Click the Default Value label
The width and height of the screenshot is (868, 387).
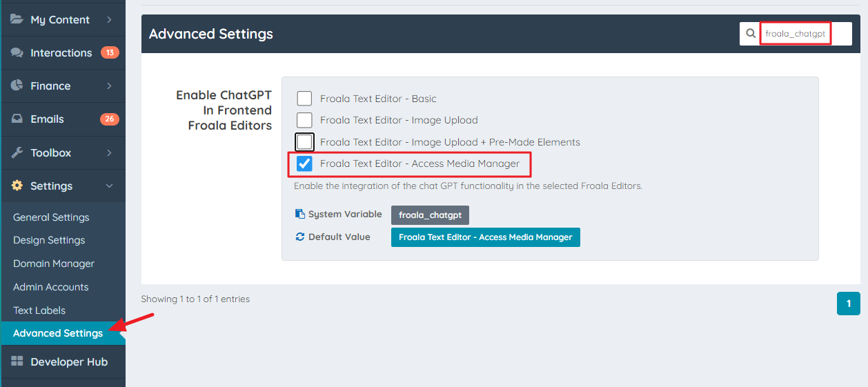(x=339, y=237)
